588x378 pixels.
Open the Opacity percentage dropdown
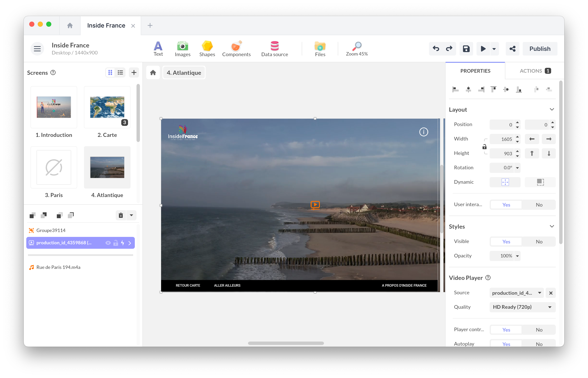tap(517, 256)
